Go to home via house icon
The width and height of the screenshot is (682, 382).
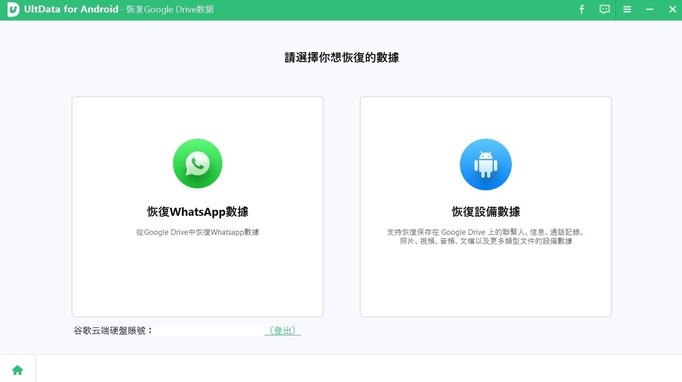[17, 370]
